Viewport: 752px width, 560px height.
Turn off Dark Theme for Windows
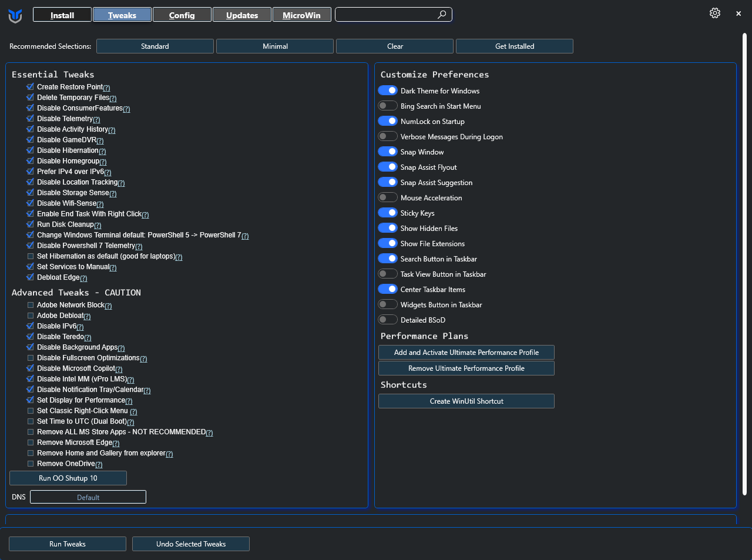pos(388,90)
